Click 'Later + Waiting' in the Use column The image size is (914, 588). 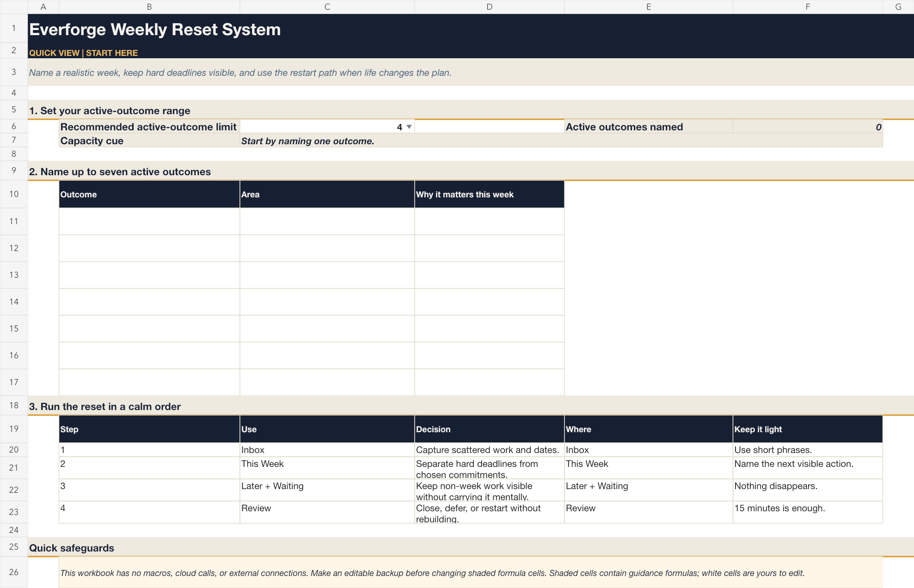coord(327,490)
